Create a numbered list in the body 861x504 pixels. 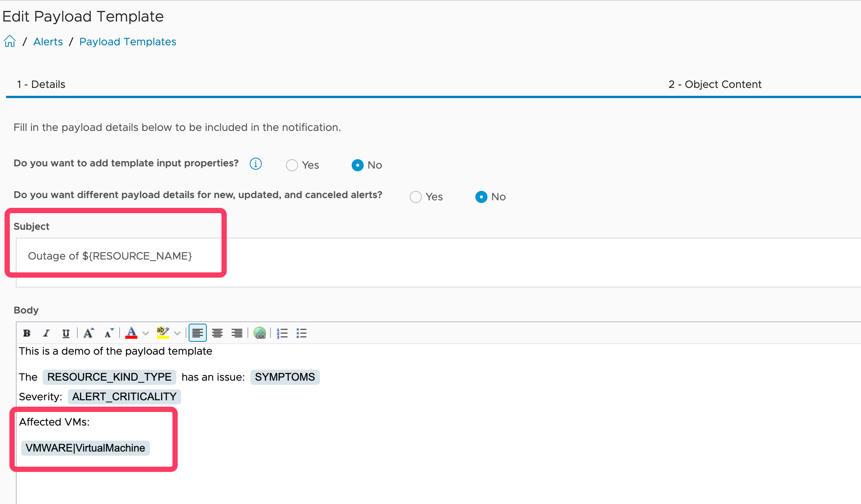point(282,333)
